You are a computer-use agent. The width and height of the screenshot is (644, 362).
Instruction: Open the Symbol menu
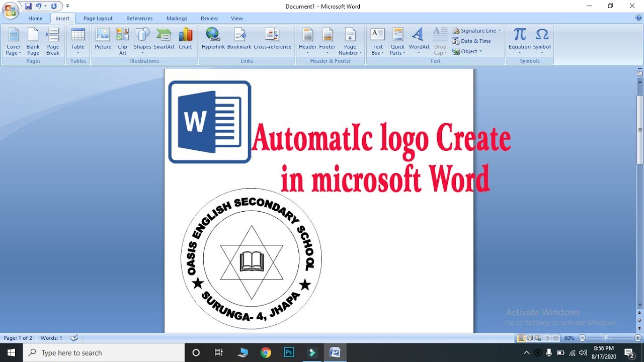[x=542, y=41]
